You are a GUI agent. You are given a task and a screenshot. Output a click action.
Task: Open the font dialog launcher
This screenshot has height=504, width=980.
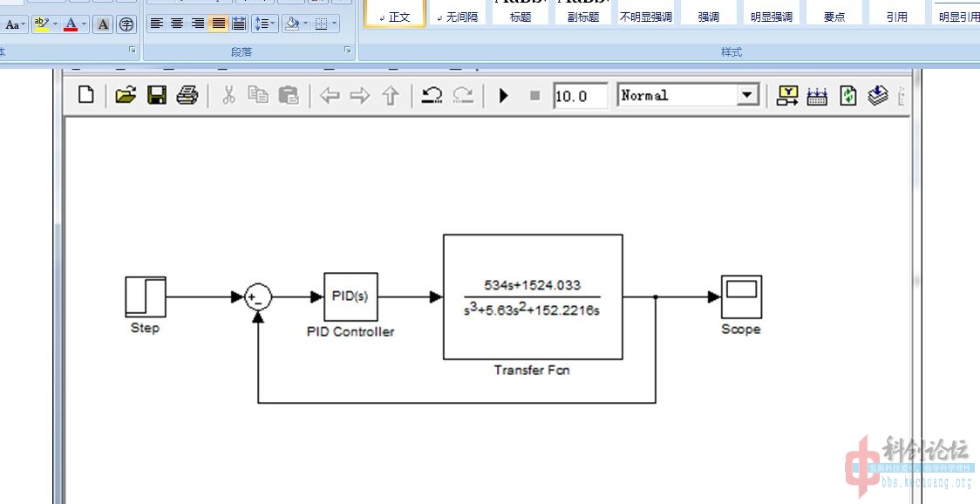(x=133, y=50)
